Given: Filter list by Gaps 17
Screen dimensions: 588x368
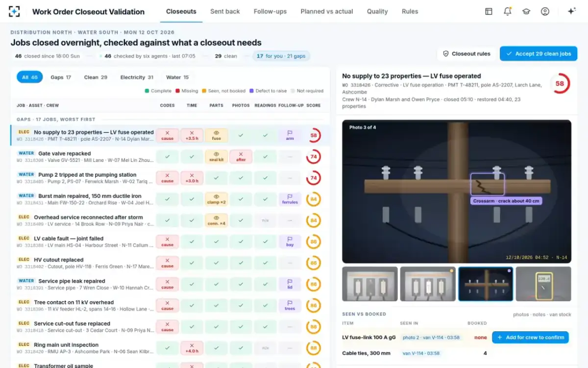Looking at the screenshot, I should 61,77.
